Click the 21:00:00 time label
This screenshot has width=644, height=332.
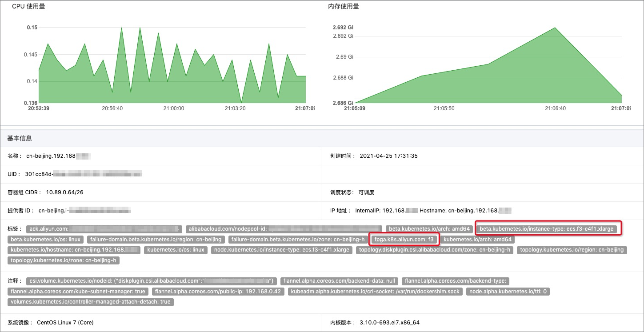click(x=174, y=108)
